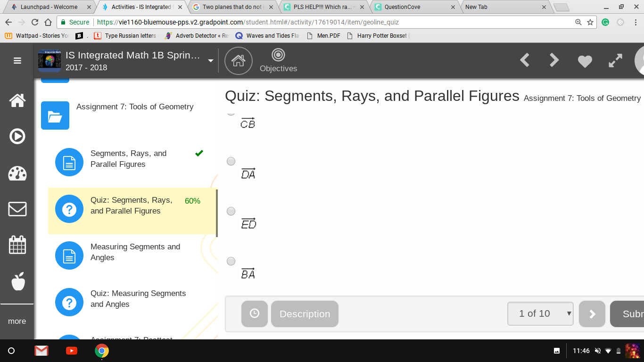Open the hamburger menu icon
The width and height of the screenshot is (644, 362).
pos(17,61)
